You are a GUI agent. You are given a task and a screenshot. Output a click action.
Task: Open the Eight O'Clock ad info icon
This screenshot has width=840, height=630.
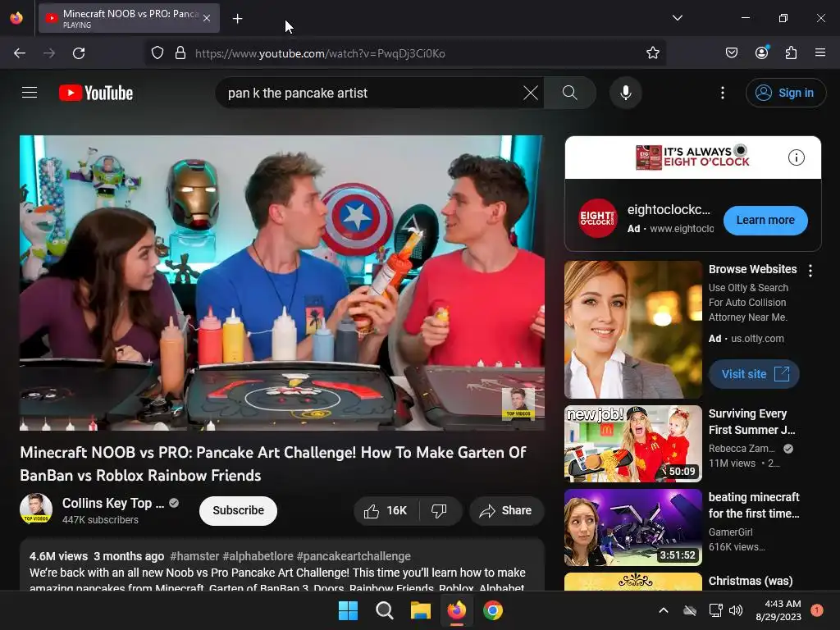point(796,157)
